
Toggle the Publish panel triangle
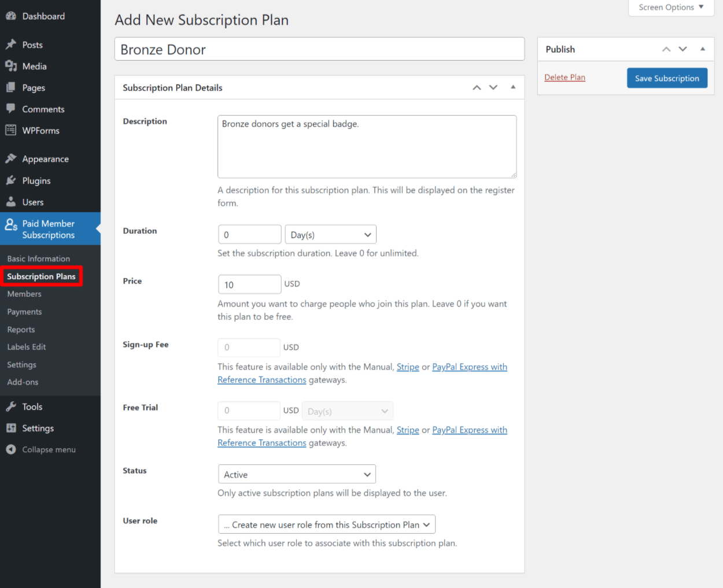click(x=702, y=49)
